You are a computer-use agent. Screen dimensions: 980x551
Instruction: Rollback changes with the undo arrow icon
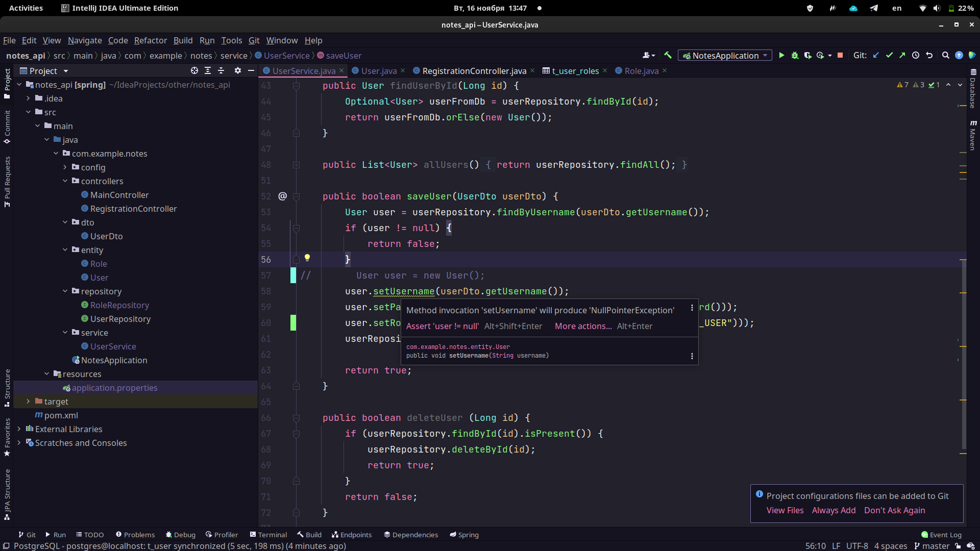929,55
